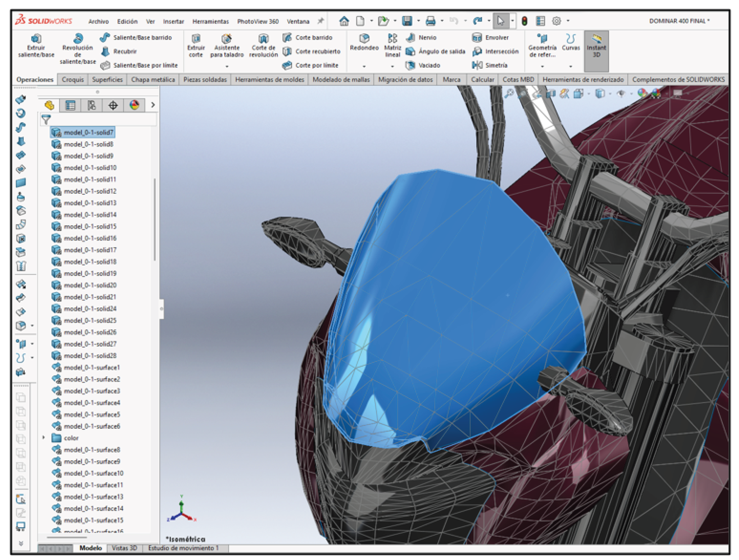Click the Print icon
Viewport: 739px width, 560px height.
coord(430,21)
